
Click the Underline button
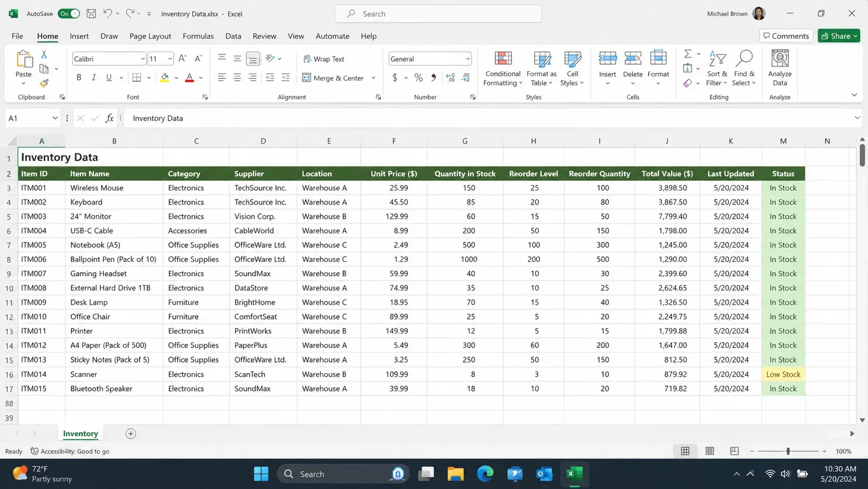pyautogui.click(x=109, y=77)
